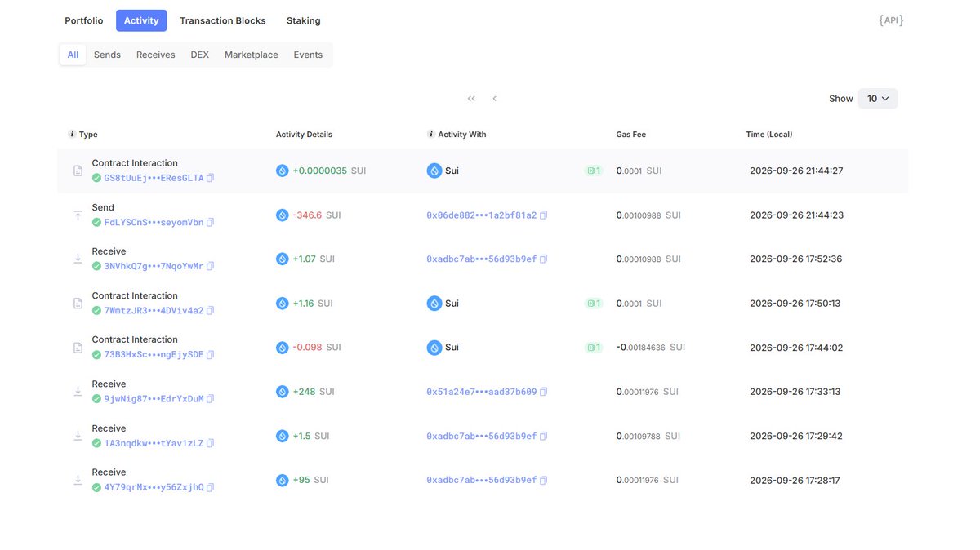980x550 pixels.
Task: Go to previous page with single chevron
Action: (494, 99)
